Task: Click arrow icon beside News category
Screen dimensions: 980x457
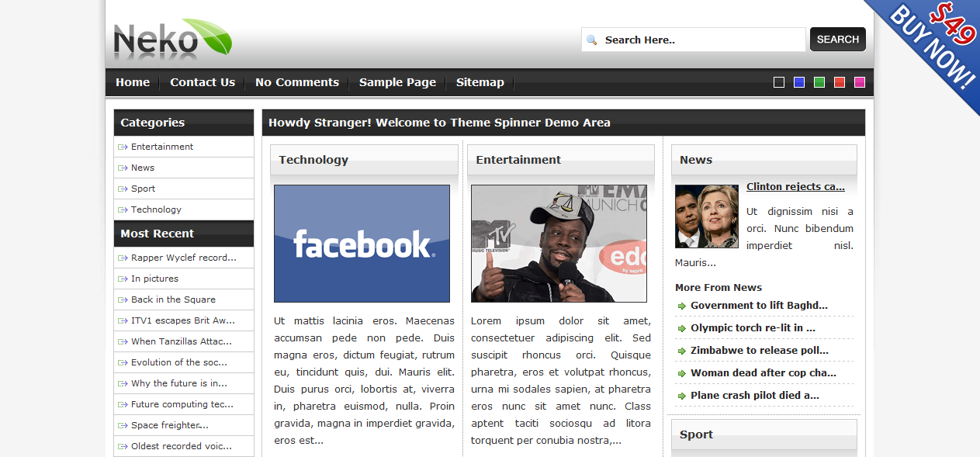Action: point(123,168)
